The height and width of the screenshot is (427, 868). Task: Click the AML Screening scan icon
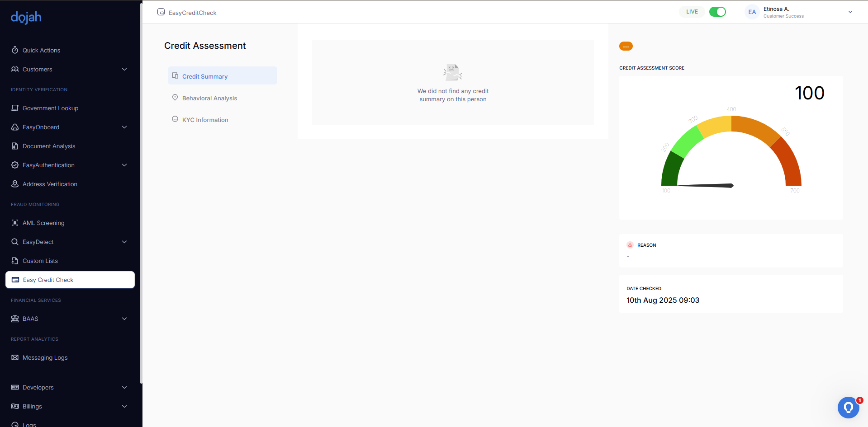point(15,223)
